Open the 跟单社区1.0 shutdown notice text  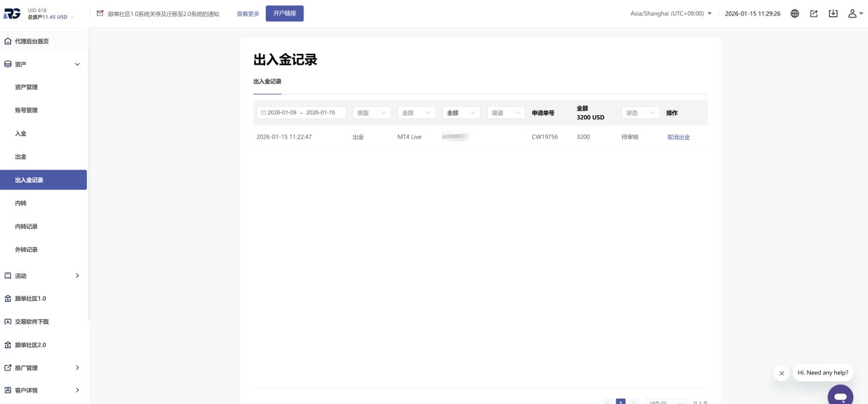[x=164, y=13]
